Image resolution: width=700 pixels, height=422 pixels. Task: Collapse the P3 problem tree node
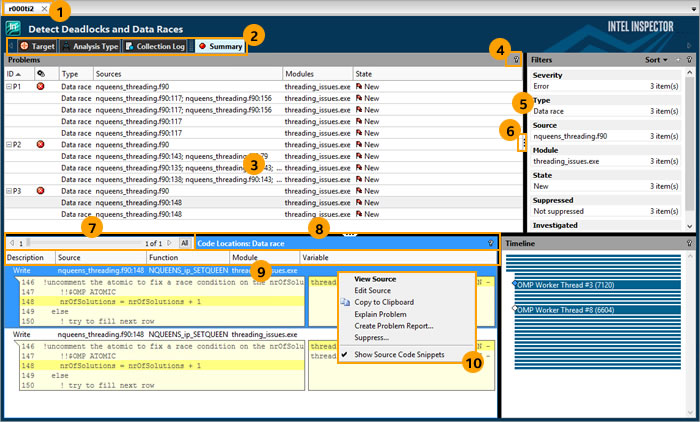pos(8,190)
